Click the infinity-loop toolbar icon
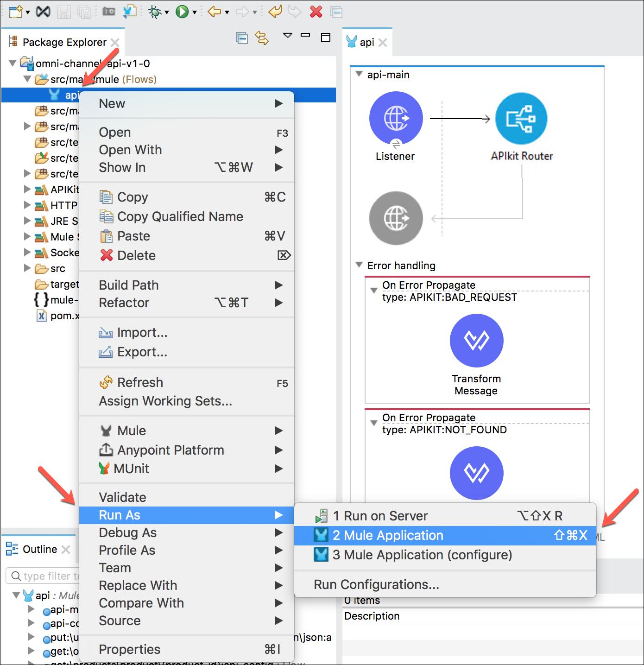 tap(43, 11)
